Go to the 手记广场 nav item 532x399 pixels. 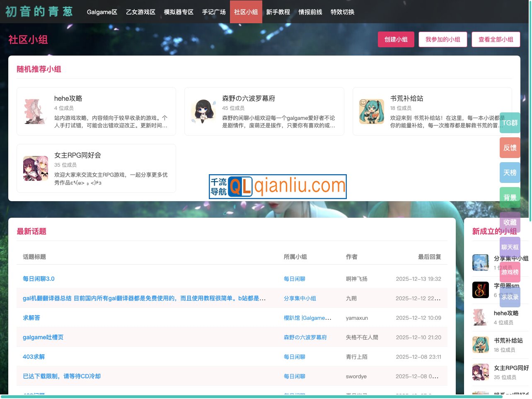pos(214,12)
